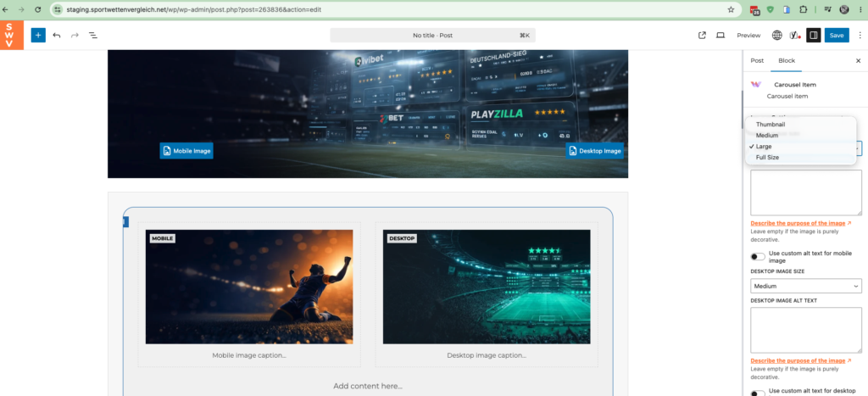Screen dimensions: 868x396
Task: Go back in the browser
Action: [6, 9]
